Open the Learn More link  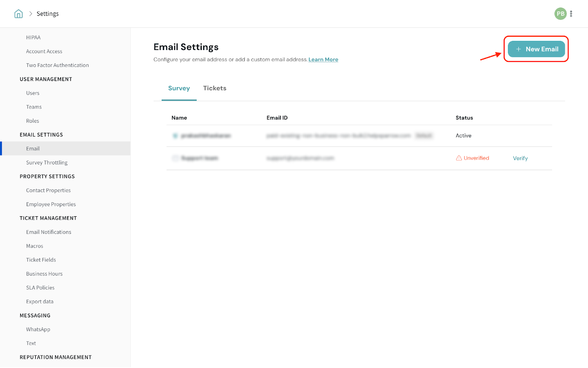(x=323, y=60)
